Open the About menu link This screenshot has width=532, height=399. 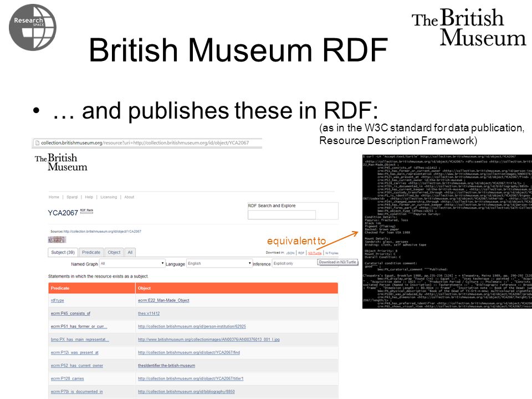pos(129,197)
